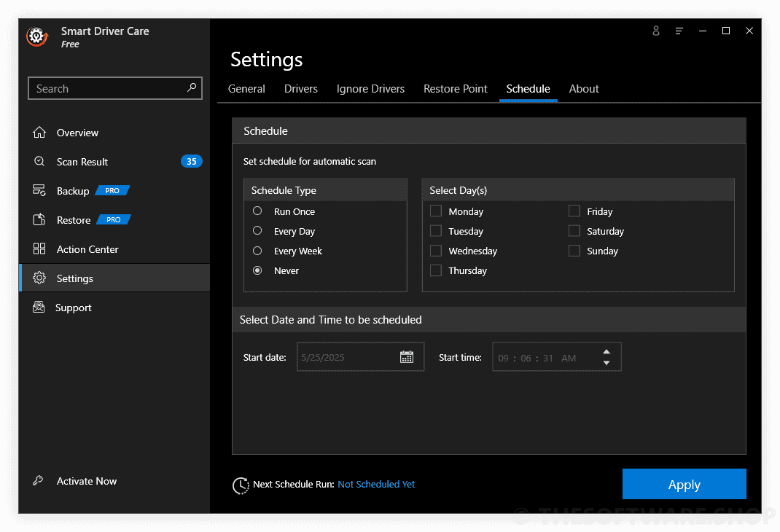Select the Every Day schedule type
This screenshot has width=780, height=532.
coord(257,231)
